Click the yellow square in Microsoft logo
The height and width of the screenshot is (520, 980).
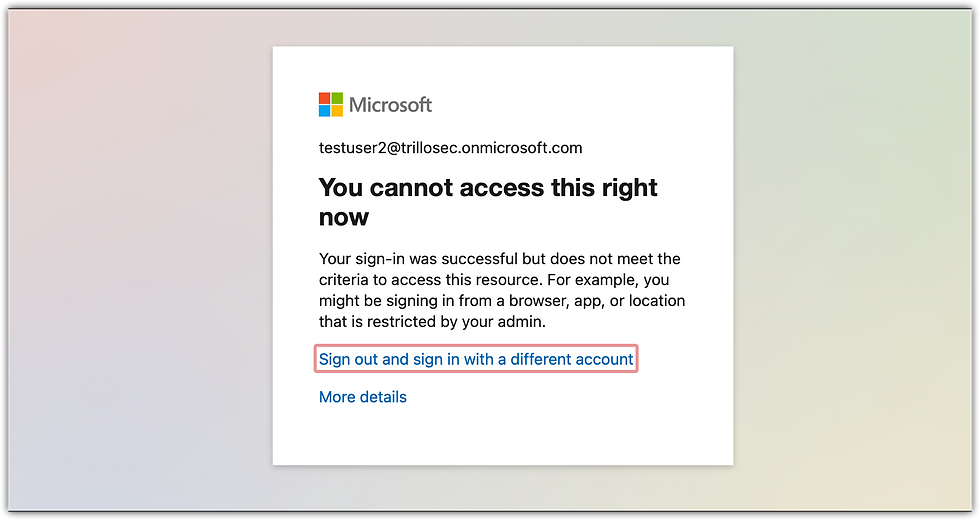coord(337,111)
